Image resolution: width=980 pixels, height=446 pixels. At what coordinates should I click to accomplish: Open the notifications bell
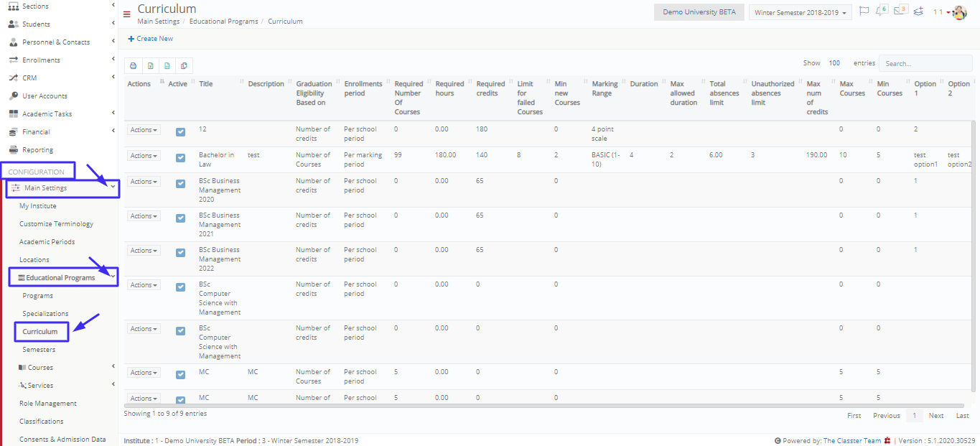pos(881,11)
